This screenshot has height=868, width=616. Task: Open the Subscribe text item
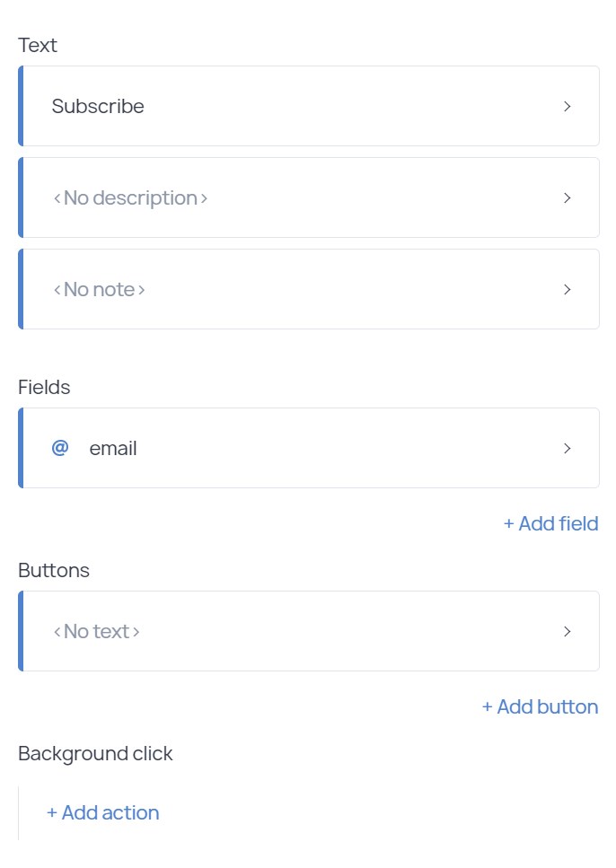pos(98,106)
